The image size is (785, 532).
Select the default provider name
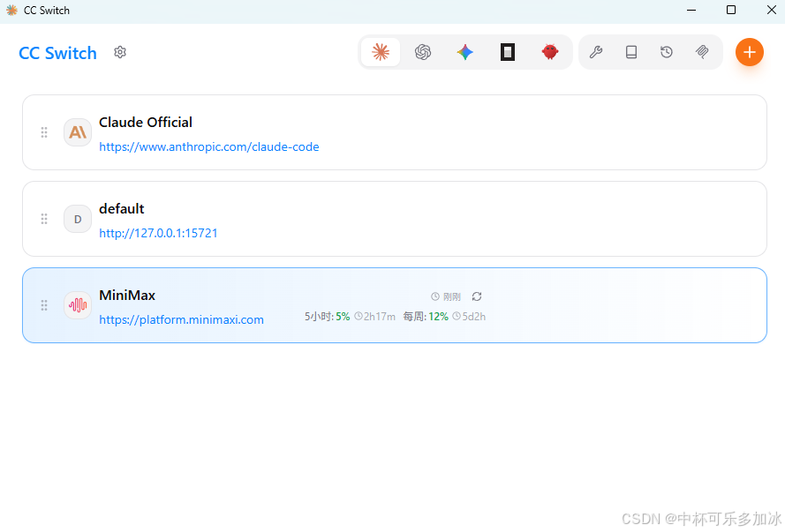122,209
